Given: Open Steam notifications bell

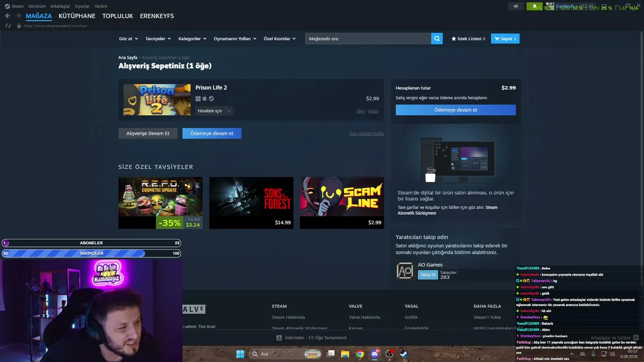Looking at the screenshot, I should click(x=534, y=7).
